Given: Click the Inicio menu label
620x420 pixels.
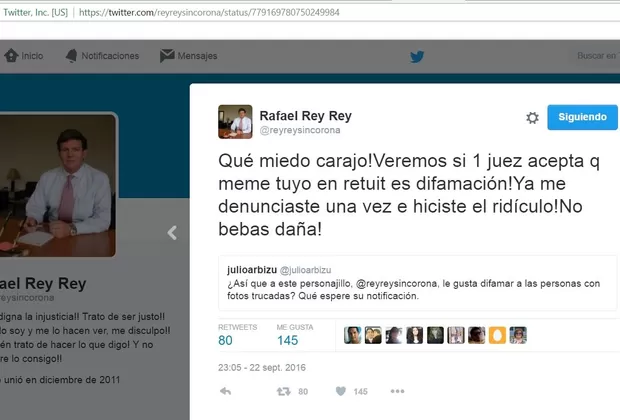Looking at the screenshot, I should click(32, 56).
